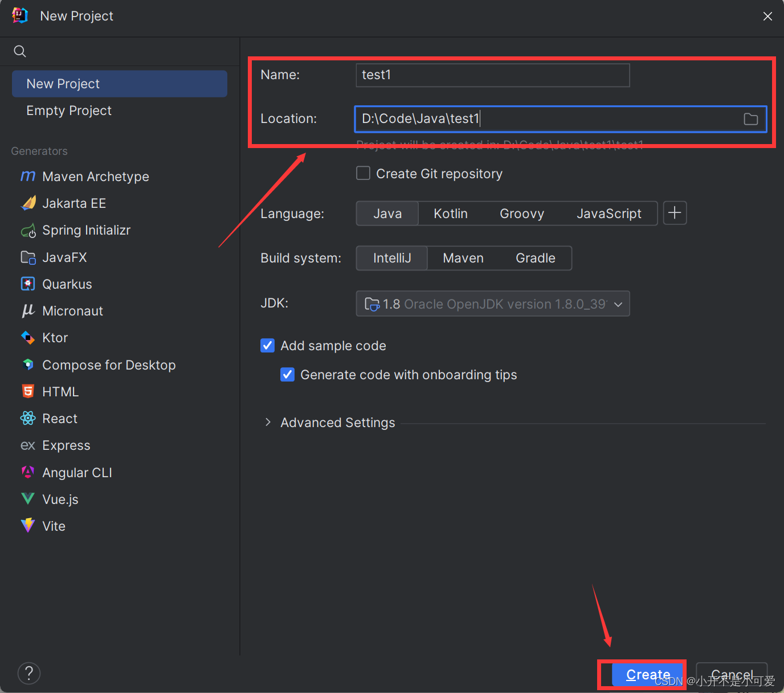
Task: Click the Express ex icon
Action: click(28, 445)
